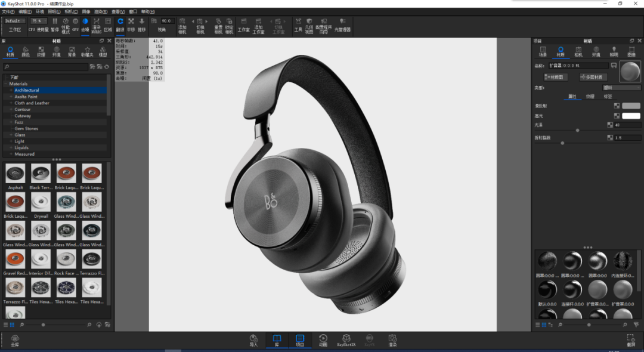Viewport: 644px width, 352px height.
Task: Launch KeyShotXR from the bottom bar
Action: coord(346,340)
